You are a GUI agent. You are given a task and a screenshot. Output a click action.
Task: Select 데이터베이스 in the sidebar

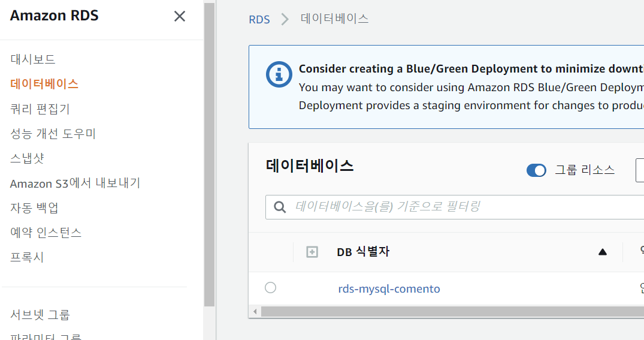pos(44,84)
